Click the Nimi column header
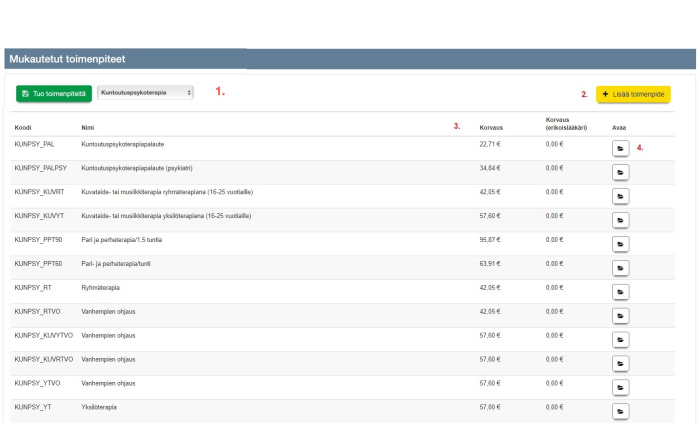The height and width of the screenshot is (423, 700). tap(87, 127)
